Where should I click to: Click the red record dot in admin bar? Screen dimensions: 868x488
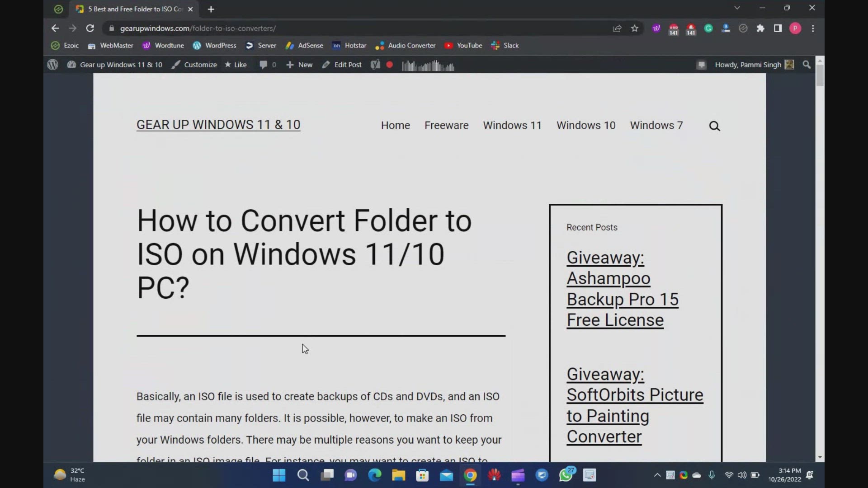[390, 65]
